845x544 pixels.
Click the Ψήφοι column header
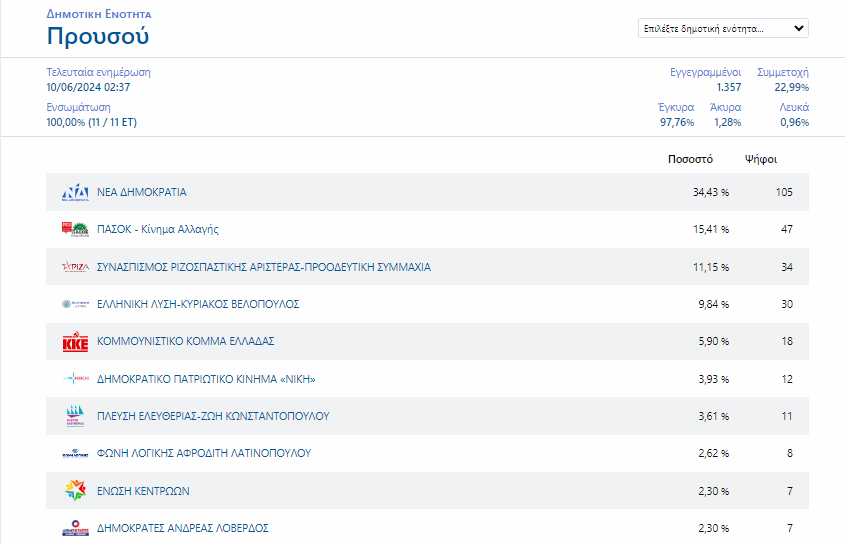click(761, 160)
